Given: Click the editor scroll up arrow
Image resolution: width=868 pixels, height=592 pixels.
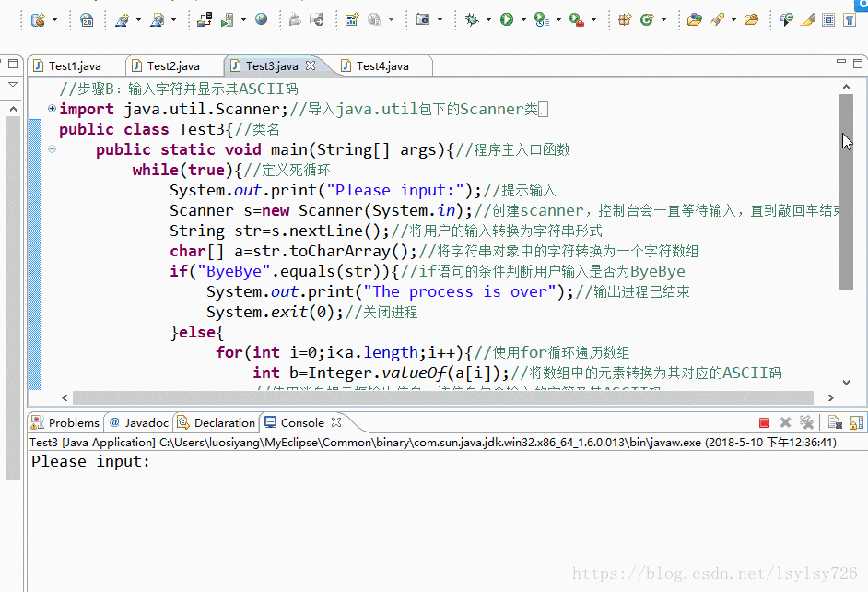Looking at the screenshot, I should point(846,87).
